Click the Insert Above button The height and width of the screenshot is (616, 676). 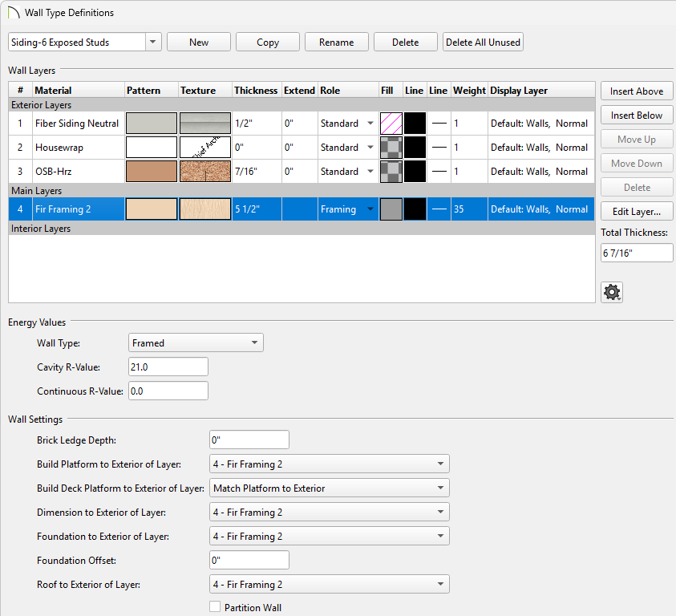(637, 91)
